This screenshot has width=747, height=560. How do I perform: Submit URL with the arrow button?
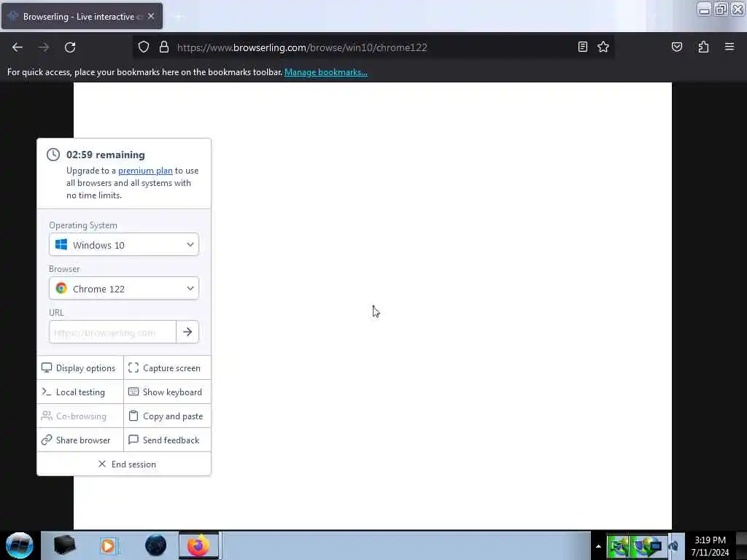[x=187, y=332]
